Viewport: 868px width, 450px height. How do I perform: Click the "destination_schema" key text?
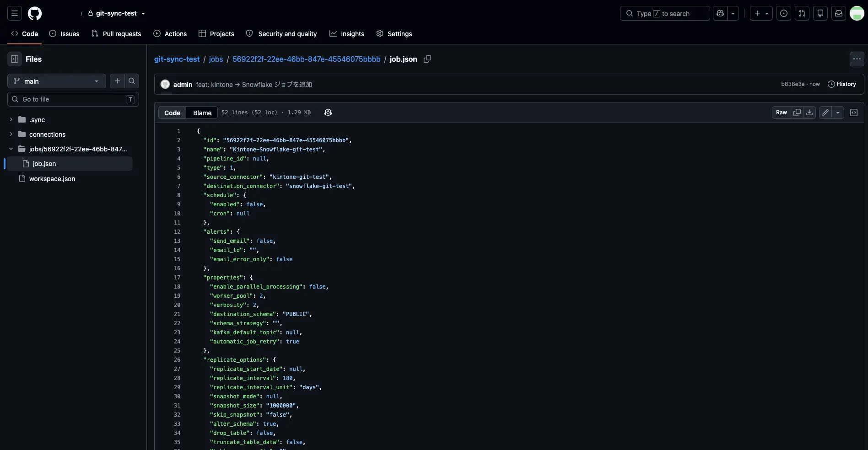[x=243, y=314]
